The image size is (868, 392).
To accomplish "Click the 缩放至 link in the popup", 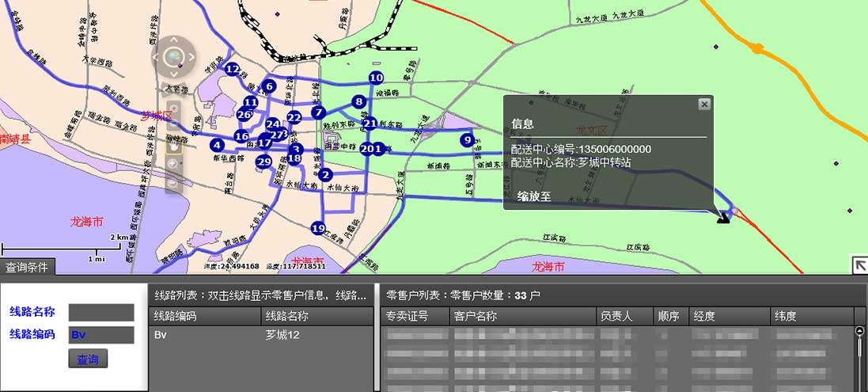I will pyautogui.click(x=534, y=196).
